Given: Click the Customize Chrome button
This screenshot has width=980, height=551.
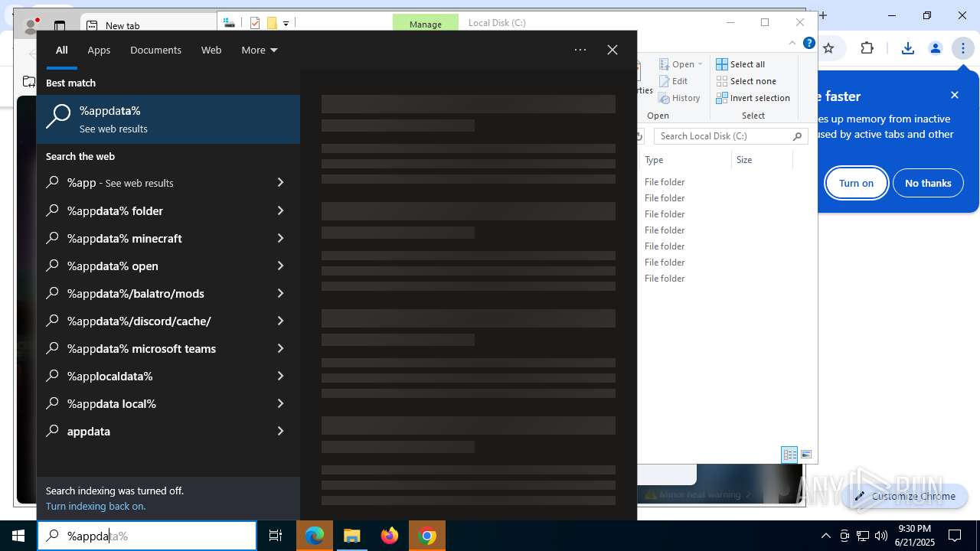Looking at the screenshot, I should [x=906, y=496].
